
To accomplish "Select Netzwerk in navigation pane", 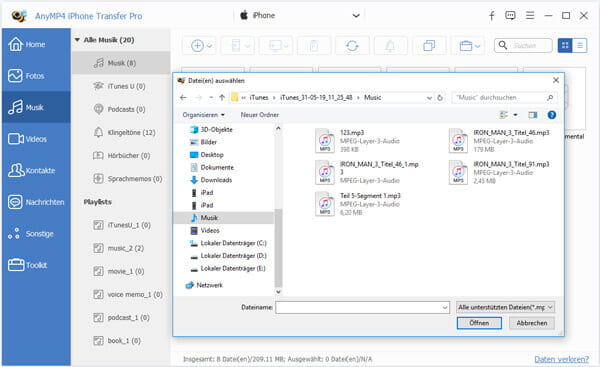I will [x=204, y=285].
